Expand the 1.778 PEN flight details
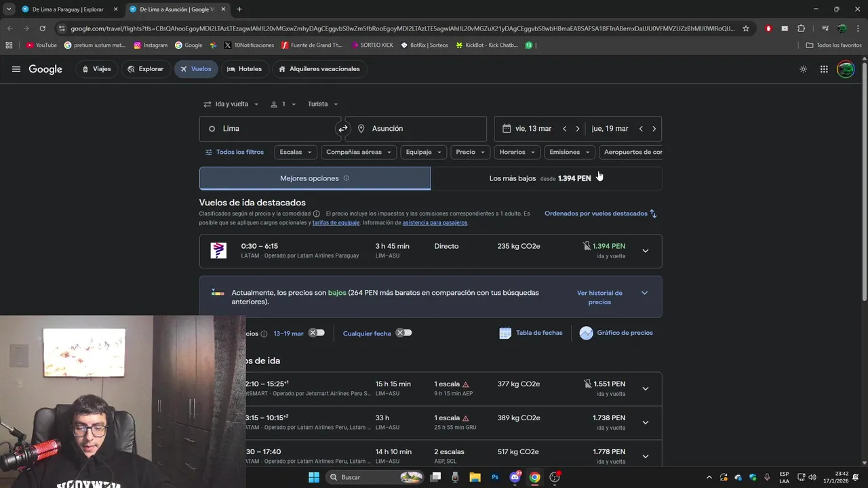The height and width of the screenshot is (488, 868). pos(646,456)
